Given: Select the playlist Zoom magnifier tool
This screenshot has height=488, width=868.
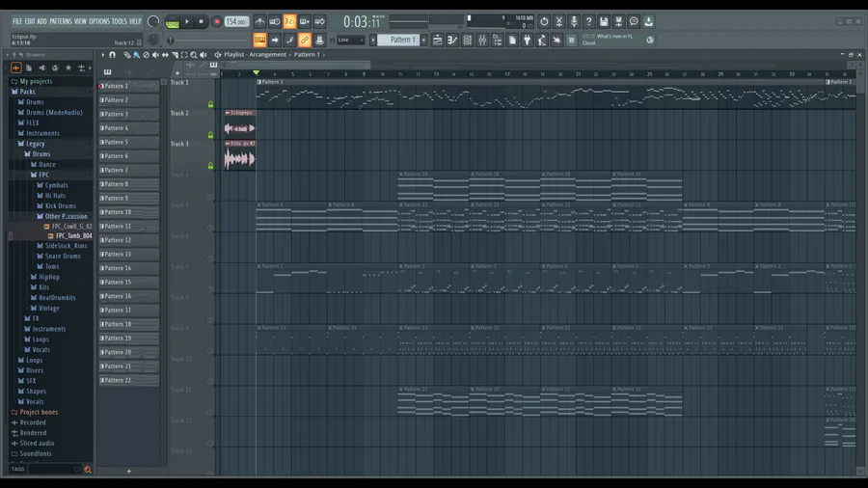Looking at the screenshot, I should click(x=194, y=55).
